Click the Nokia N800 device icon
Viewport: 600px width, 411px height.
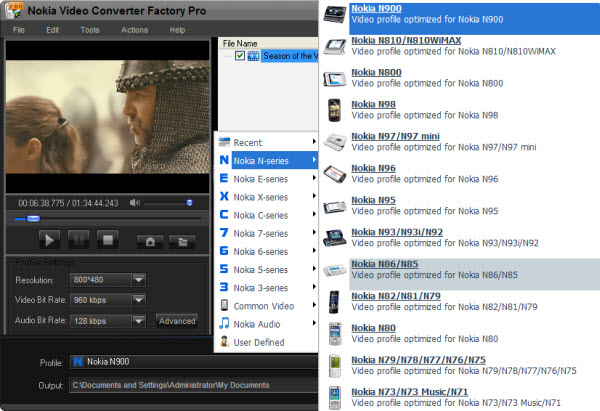[x=334, y=79]
